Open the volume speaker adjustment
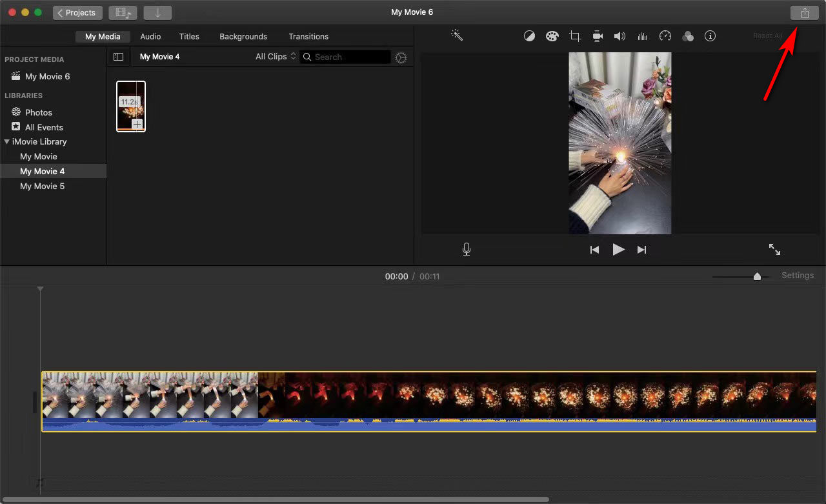 click(x=619, y=36)
